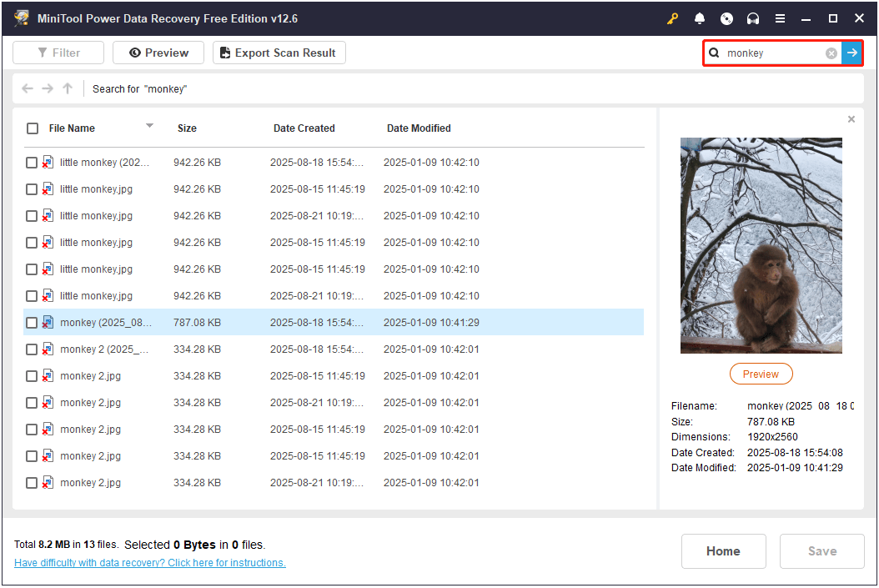
Task: Open the license key registration icon
Action: (672, 18)
